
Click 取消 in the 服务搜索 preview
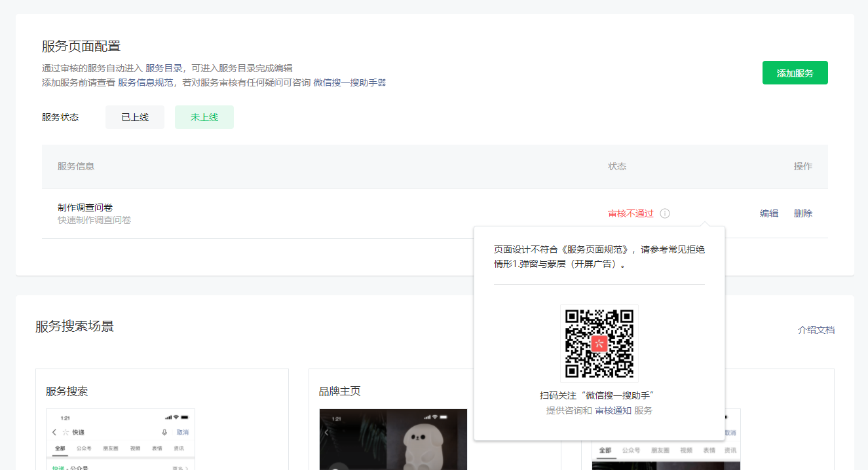tap(183, 432)
